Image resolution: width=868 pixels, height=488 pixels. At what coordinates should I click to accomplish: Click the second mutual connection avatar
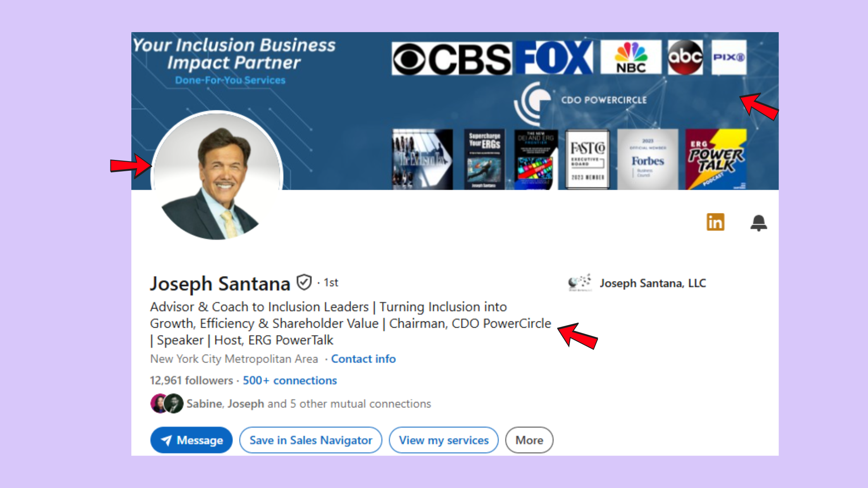tap(174, 404)
